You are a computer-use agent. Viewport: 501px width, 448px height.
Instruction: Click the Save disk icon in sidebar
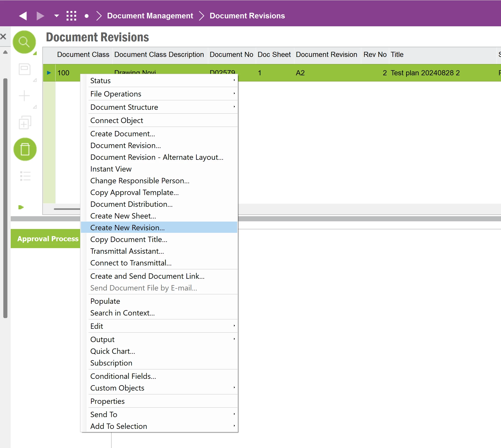(25, 69)
